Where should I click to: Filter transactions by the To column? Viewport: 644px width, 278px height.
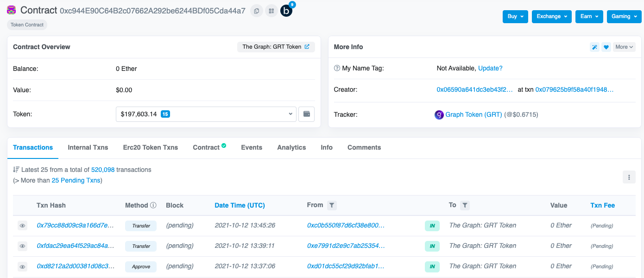tap(465, 205)
